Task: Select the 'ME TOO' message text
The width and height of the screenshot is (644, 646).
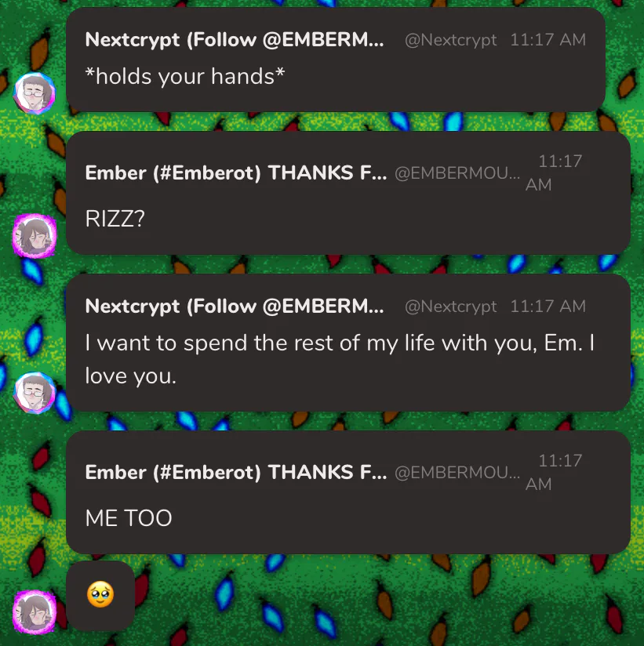Action: (129, 518)
